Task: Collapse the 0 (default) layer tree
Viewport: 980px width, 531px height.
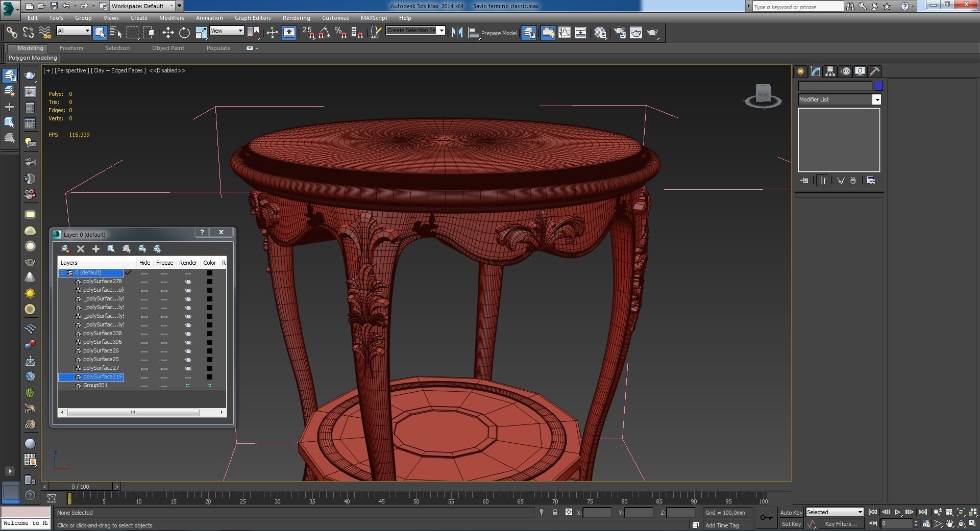Action: [62, 273]
